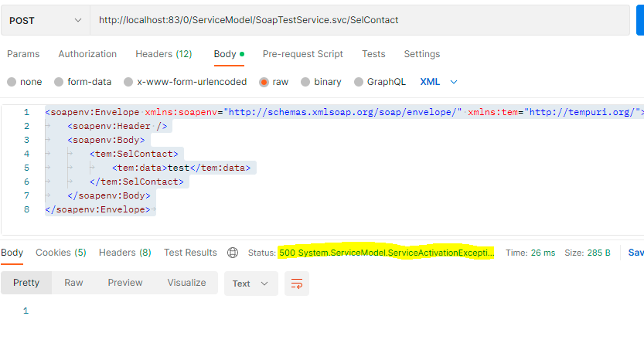Click the closing tem:SelContact tag on line 6
The width and height of the screenshot is (644, 343).
click(x=137, y=182)
